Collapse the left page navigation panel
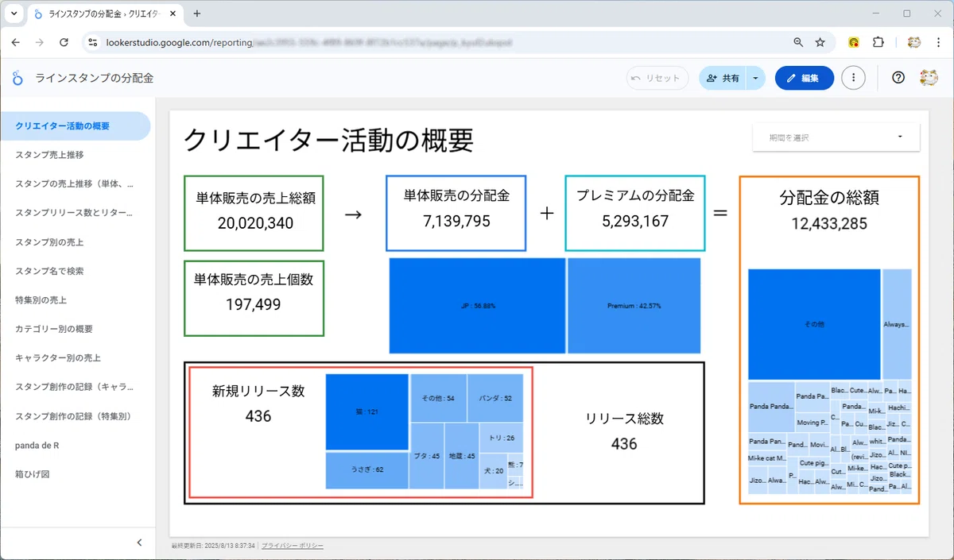Viewport: 954px width, 560px height. click(139, 543)
